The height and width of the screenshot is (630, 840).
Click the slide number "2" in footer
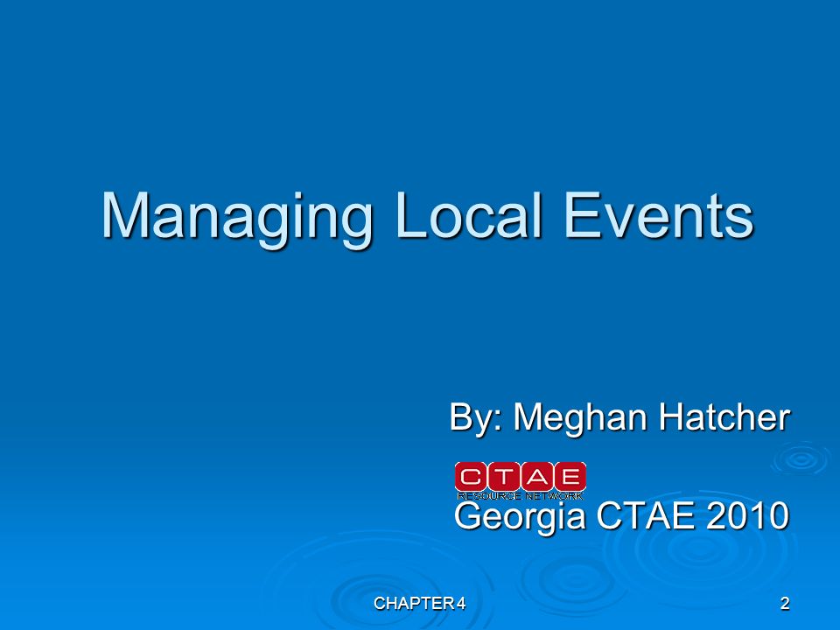click(x=785, y=604)
